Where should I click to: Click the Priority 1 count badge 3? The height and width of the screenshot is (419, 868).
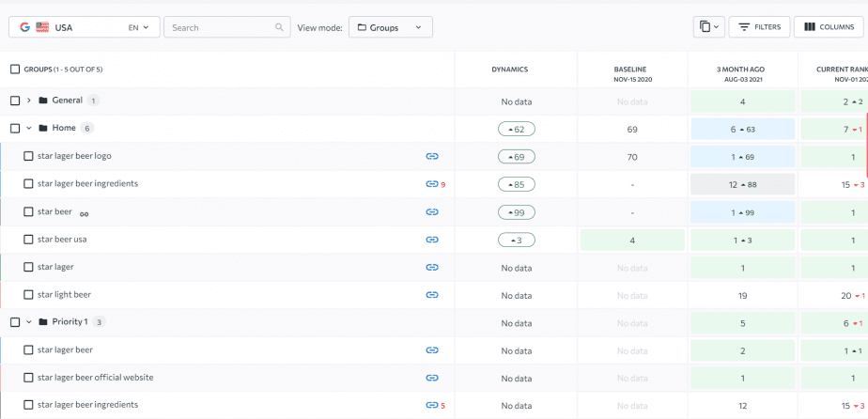pyautogui.click(x=99, y=322)
